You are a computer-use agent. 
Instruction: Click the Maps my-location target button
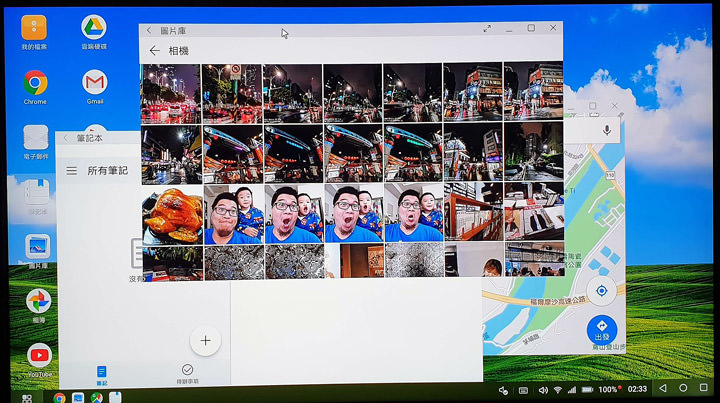click(x=601, y=291)
